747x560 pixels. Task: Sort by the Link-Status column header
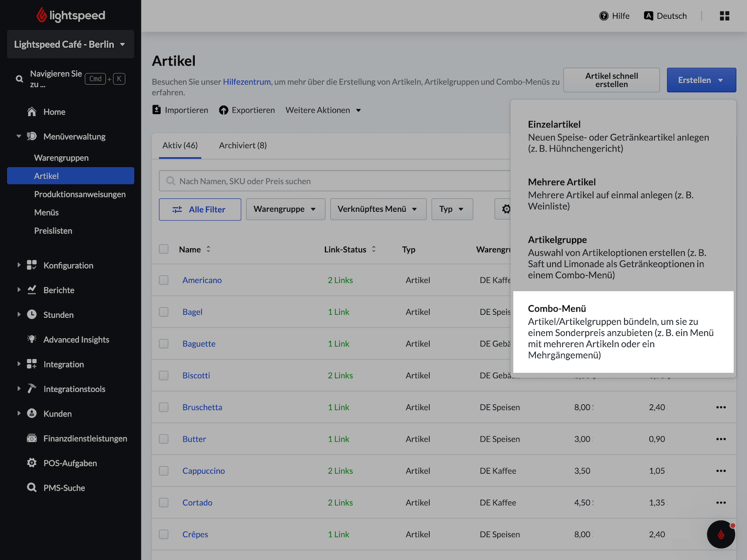(350, 249)
